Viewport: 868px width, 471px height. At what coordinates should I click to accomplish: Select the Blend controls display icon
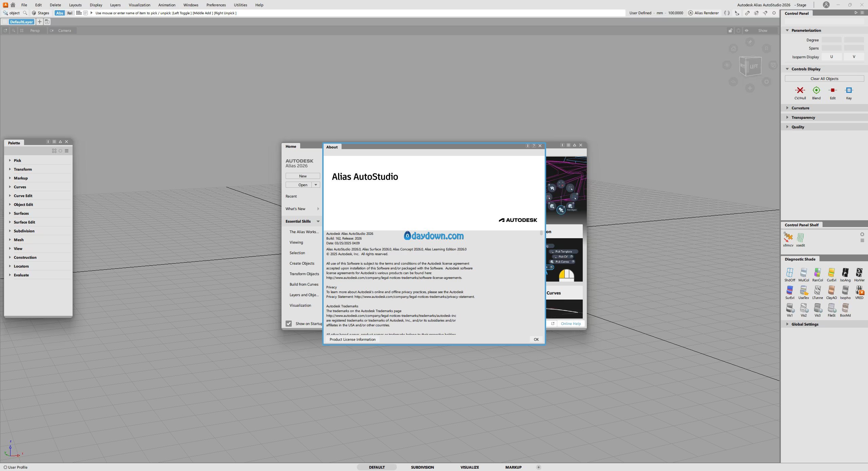(x=816, y=90)
